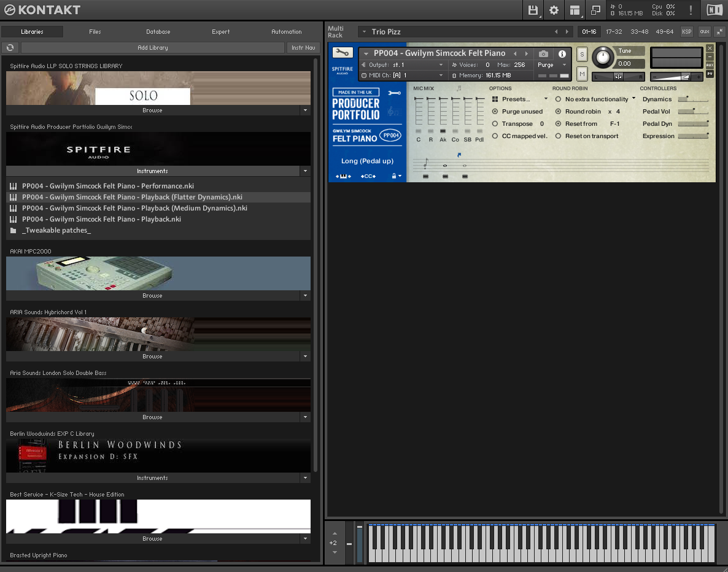Screen dimensions: 728x572
Task: Click the Add Library button
Action: pos(153,47)
